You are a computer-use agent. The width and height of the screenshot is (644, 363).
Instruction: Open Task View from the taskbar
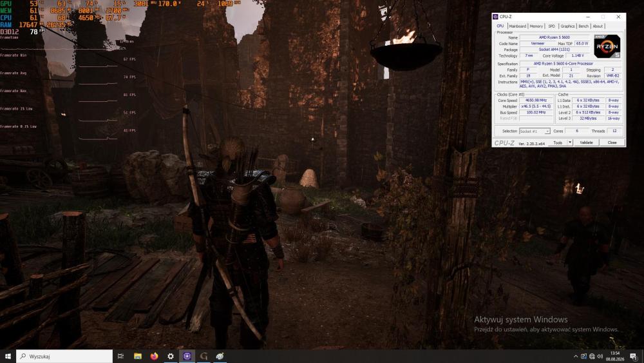(121, 356)
